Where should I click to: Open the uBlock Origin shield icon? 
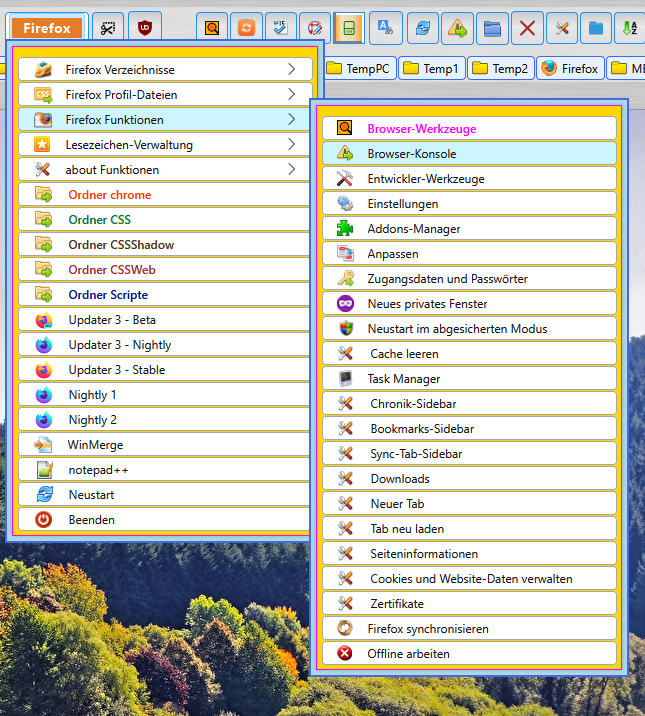tap(145, 28)
